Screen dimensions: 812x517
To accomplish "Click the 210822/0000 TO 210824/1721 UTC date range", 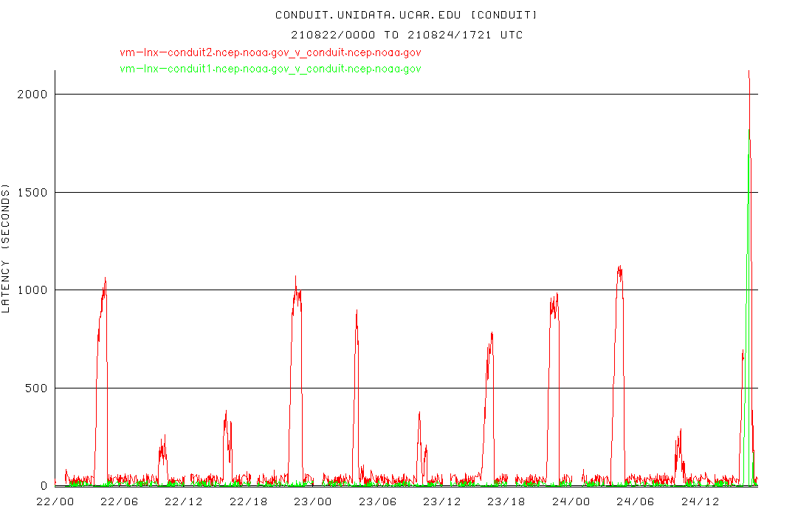I will pos(407,35).
